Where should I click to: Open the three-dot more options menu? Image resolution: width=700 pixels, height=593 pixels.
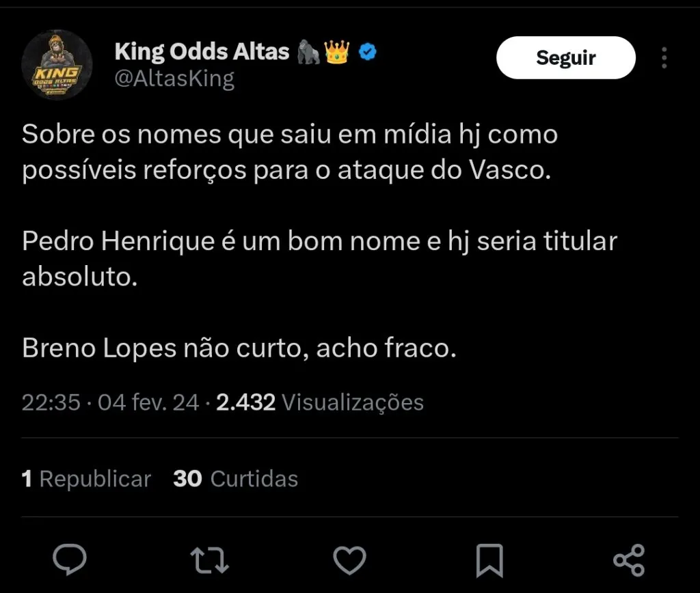pos(664,58)
